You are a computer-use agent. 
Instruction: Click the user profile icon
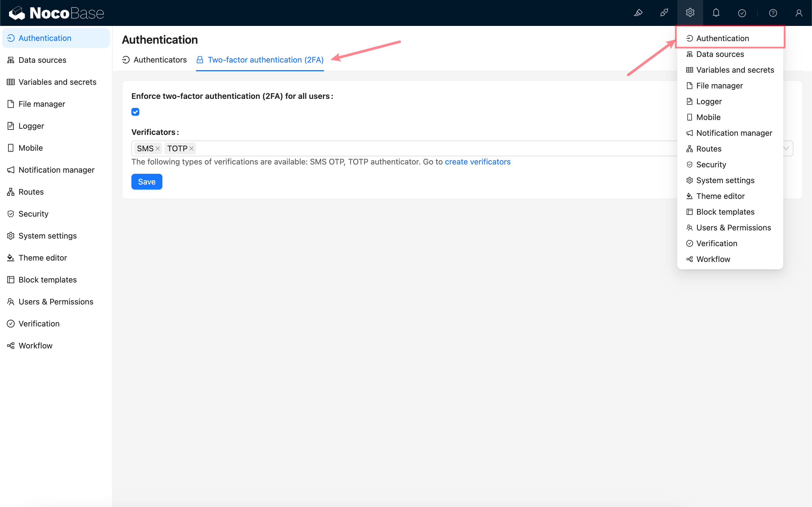(x=798, y=13)
